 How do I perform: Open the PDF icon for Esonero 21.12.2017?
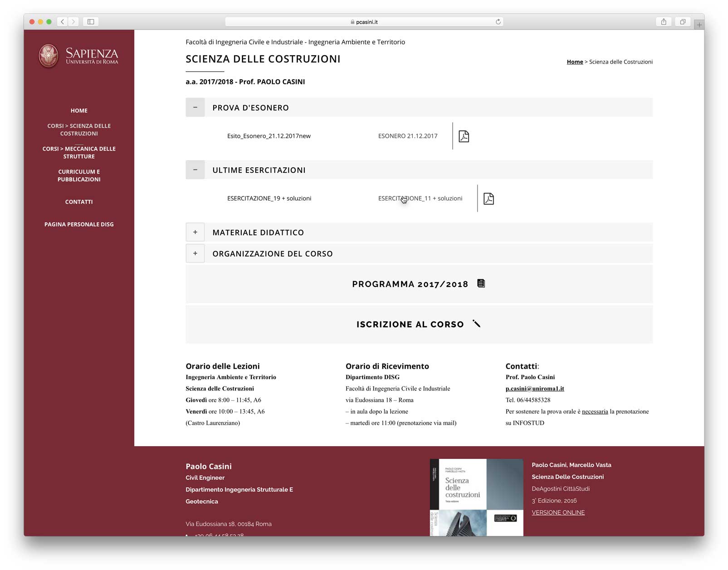point(464,136)
